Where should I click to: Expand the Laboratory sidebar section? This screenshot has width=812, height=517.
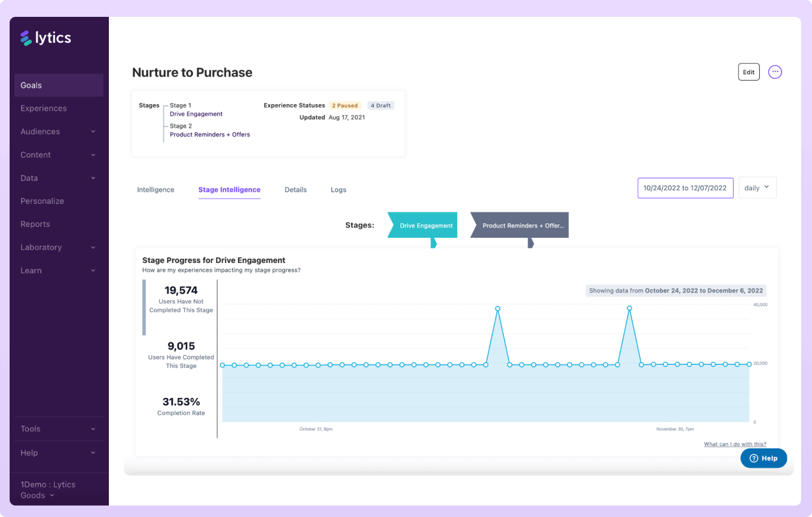(x=58, y=247)
